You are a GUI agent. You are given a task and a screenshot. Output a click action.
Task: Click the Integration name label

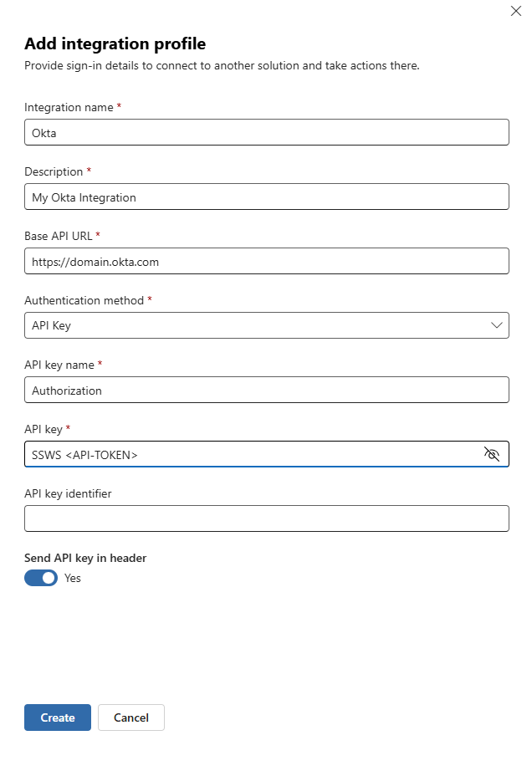pyautogui.click(x=69, y=108)
